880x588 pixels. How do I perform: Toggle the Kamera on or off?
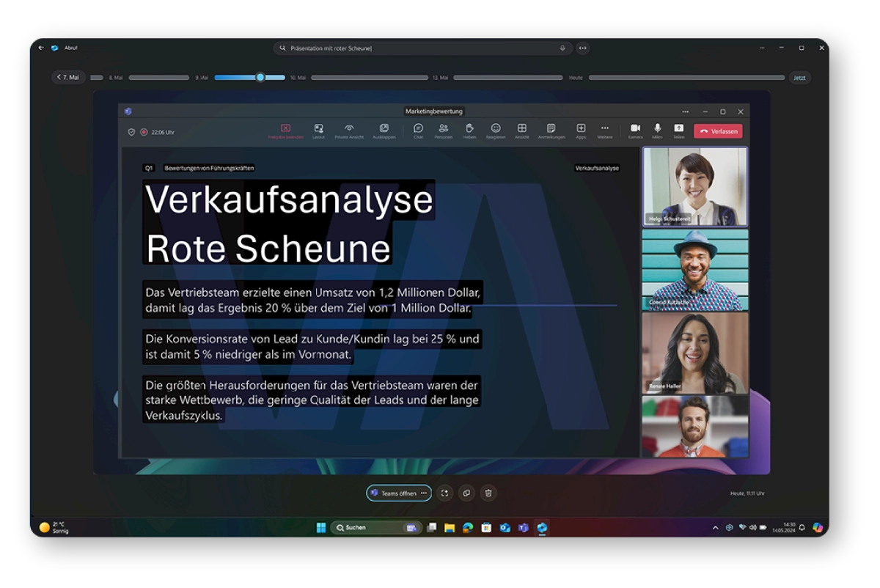[x=635, y=129]
